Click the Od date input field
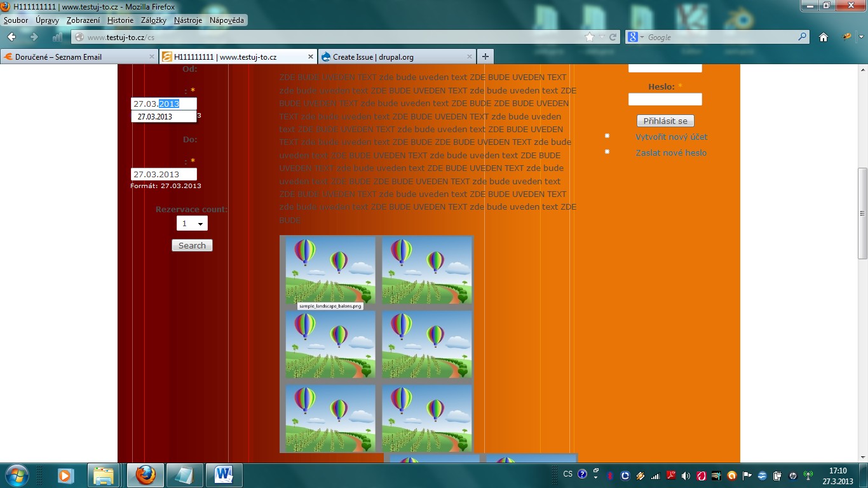868x488 pixels. [x=164, y=104]
